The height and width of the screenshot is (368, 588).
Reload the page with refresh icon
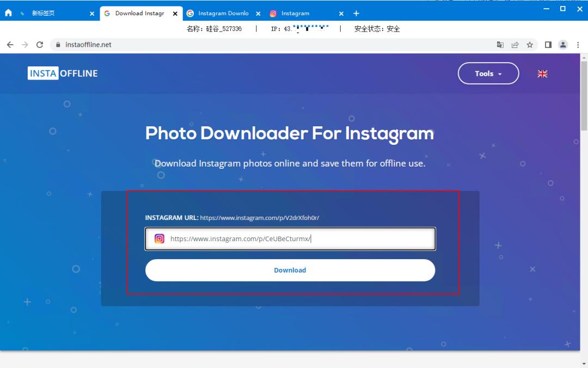point(40,45)
